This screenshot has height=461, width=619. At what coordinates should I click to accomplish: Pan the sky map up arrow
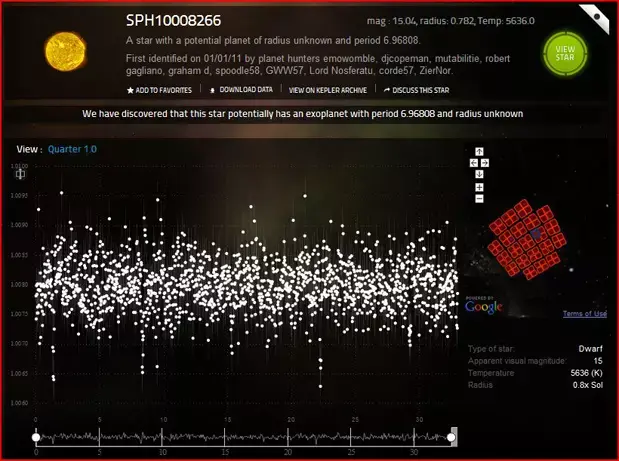point(479,152)
